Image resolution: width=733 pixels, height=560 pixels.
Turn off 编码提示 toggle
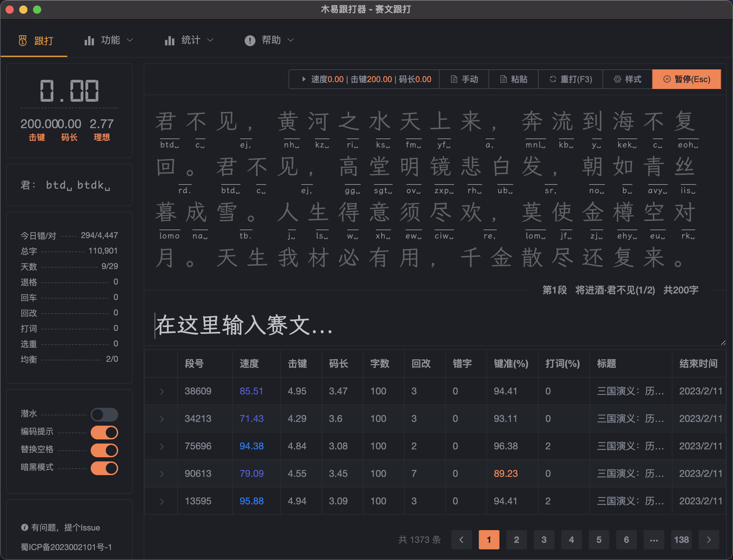104,432
